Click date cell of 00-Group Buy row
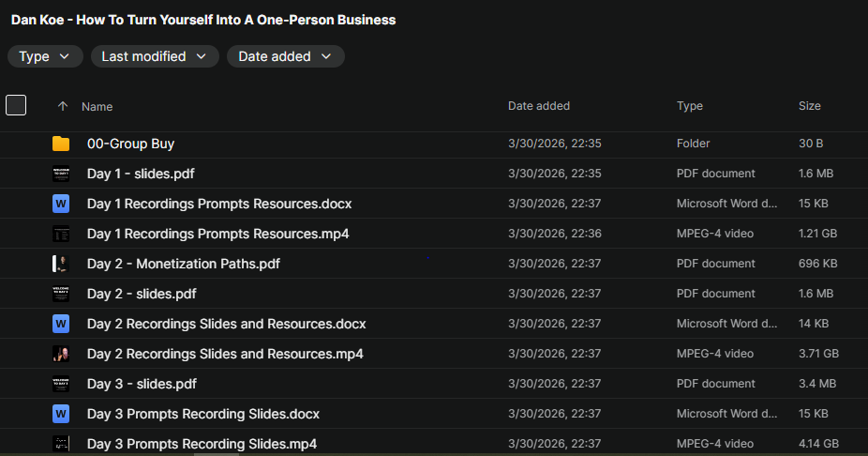This screenshot has width=868, height=456. point(555,144)
